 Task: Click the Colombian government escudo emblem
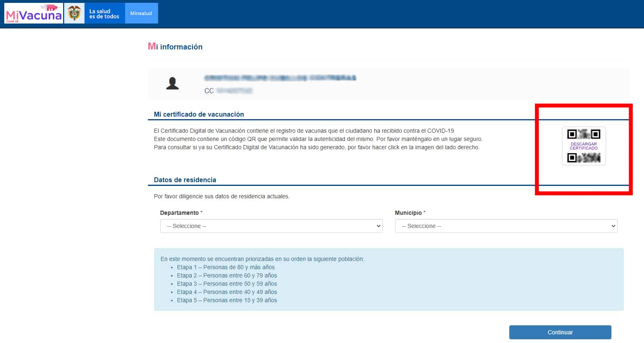(x=73, y=13)
